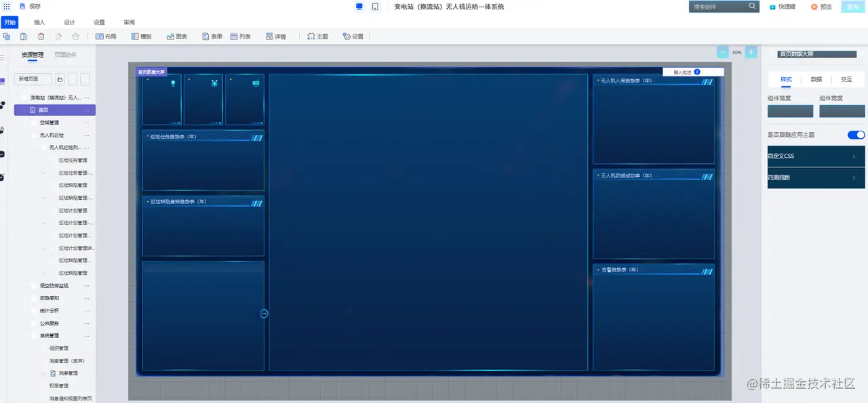The width and height of the screenshot is (868, 403).
Task: Click the 保存 save icon
Action: click(x=24, y=6)
